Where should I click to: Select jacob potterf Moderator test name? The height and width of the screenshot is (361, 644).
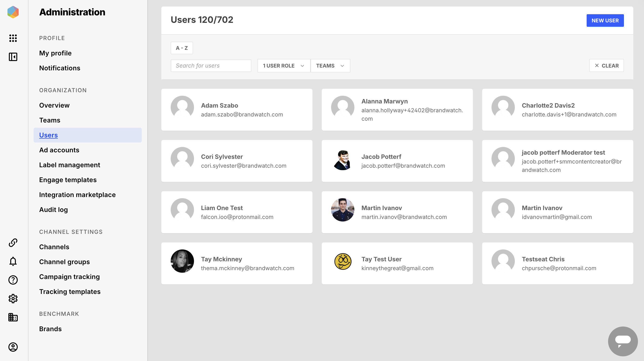coord(563,152)
